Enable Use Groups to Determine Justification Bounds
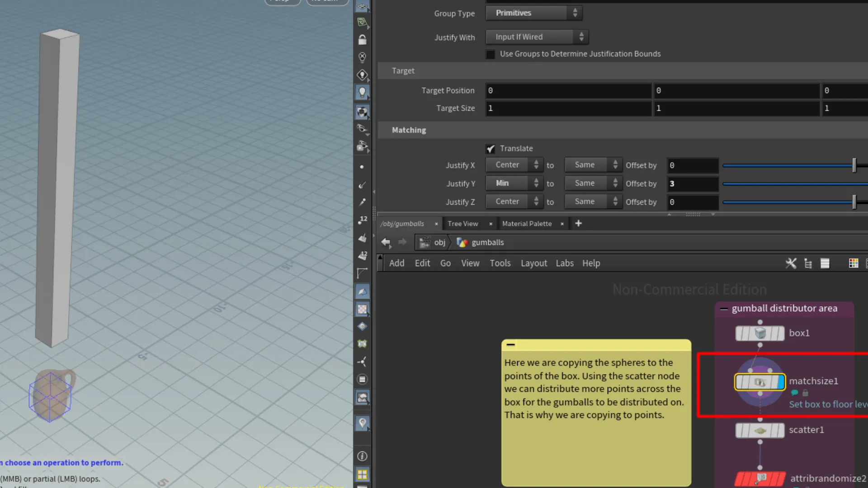 pos(491,54)
